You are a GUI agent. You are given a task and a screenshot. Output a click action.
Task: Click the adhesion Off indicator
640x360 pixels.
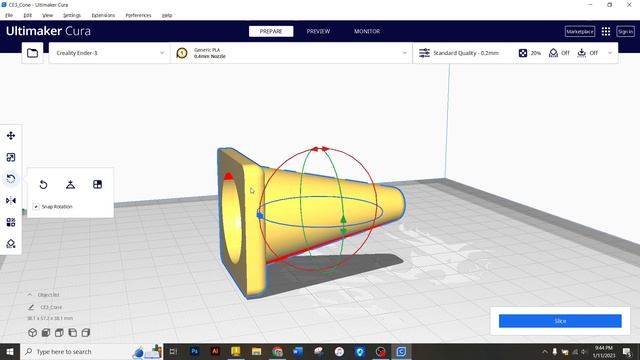pos(588,53)
